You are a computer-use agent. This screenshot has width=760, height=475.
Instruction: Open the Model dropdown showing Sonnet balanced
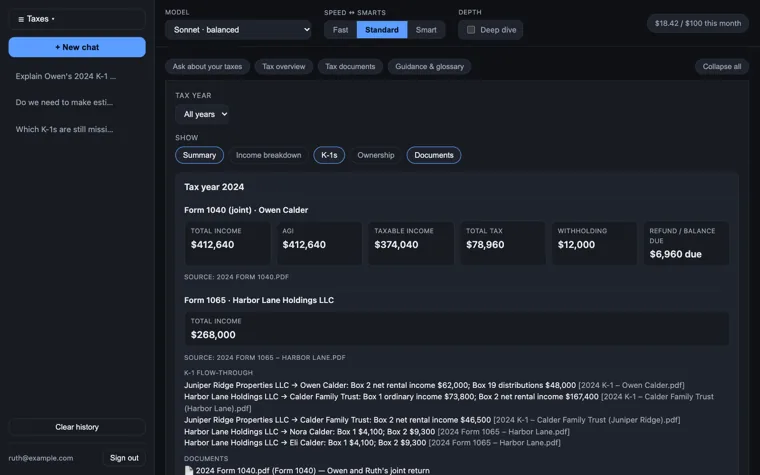click(x=238, y=30)
